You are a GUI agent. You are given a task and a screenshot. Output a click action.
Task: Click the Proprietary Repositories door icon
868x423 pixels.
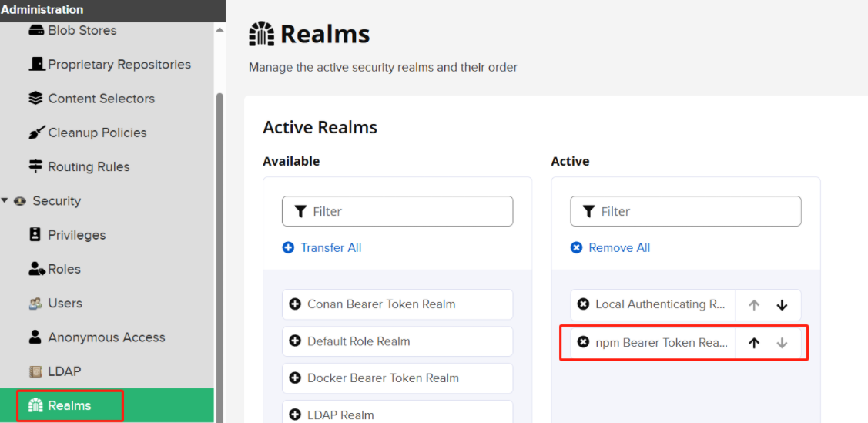click(x=36, y=64)
